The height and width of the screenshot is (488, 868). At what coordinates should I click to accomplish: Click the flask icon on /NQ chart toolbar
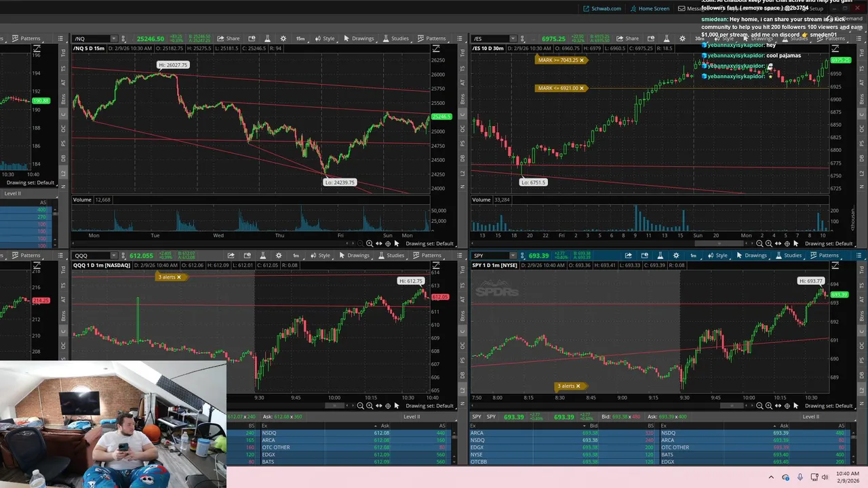pyautogui.click(x=267, y=39)
